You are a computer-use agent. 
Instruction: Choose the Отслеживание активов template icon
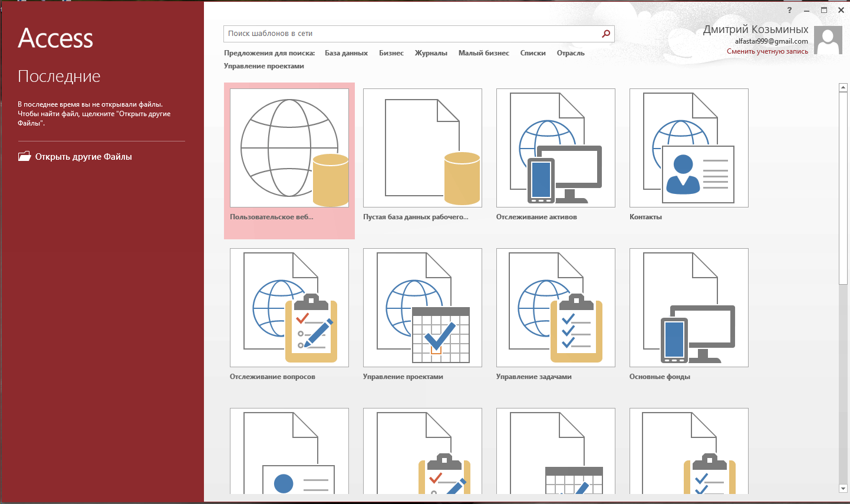[556, 148]
